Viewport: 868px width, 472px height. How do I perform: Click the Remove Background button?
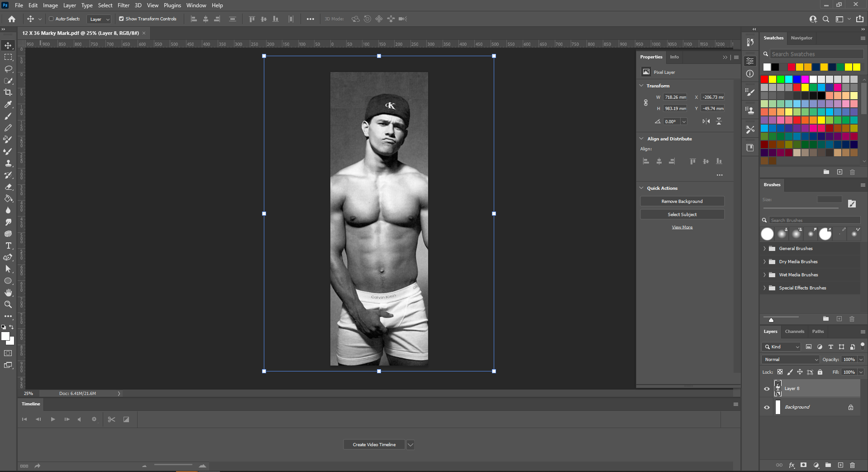click(x=682, y=202)
